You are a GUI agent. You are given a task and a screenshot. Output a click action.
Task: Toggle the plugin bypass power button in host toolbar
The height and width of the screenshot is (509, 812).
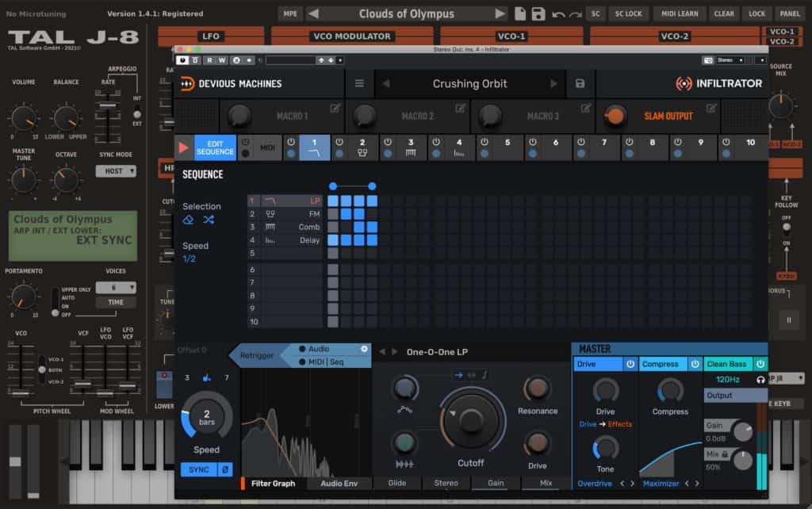tap(182, 60)
